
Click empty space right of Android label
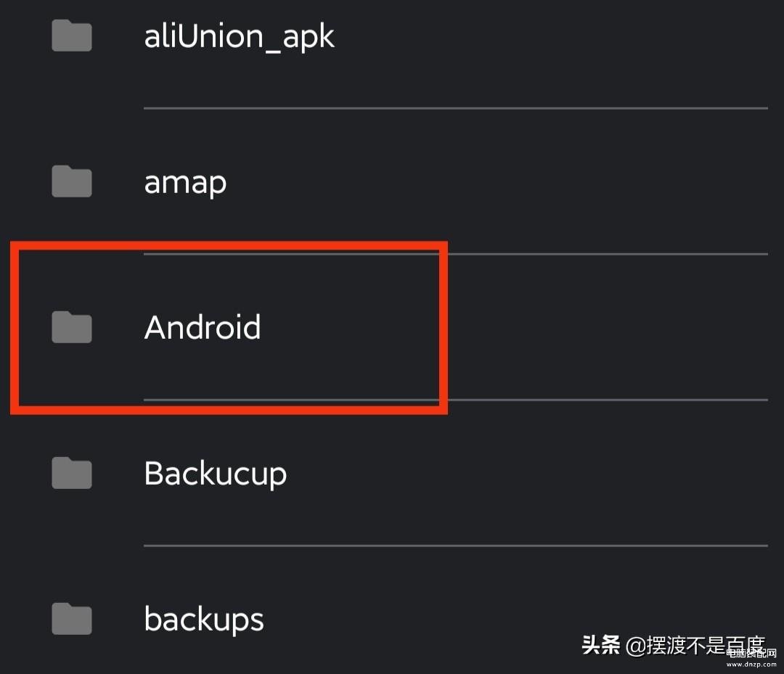(348, 327)
